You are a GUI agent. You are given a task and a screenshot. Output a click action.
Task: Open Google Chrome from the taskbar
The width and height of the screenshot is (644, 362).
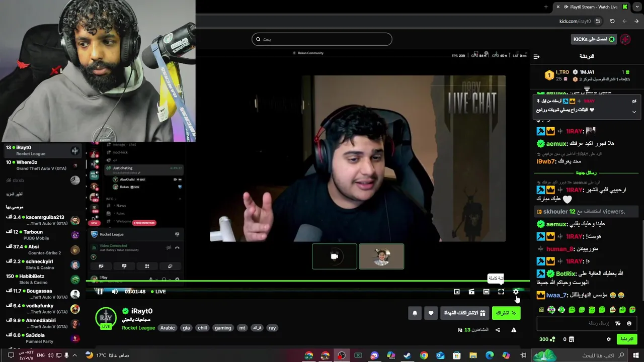click(x=424, y=355)
